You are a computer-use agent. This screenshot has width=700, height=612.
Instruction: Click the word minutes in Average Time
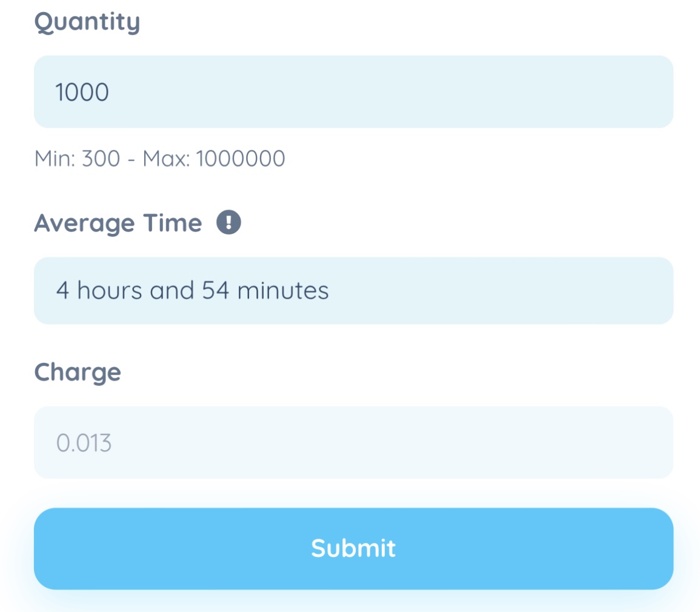(283, 291)
